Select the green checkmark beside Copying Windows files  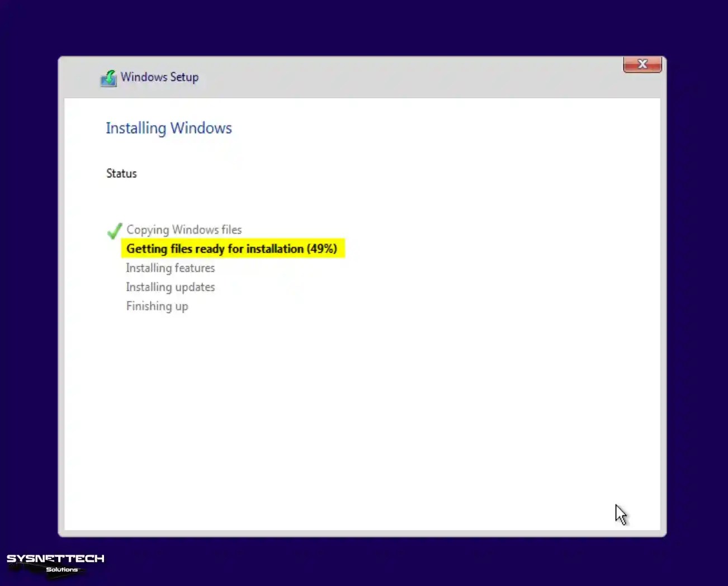point(114,230)
